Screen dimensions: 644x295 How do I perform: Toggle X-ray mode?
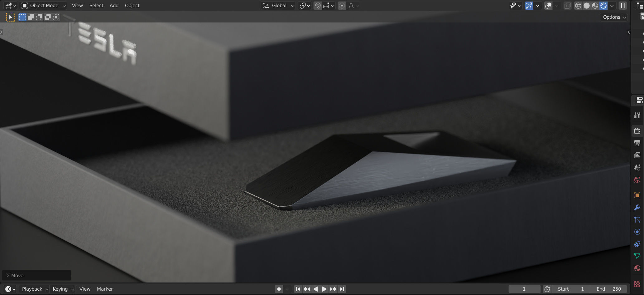(567, 6)
